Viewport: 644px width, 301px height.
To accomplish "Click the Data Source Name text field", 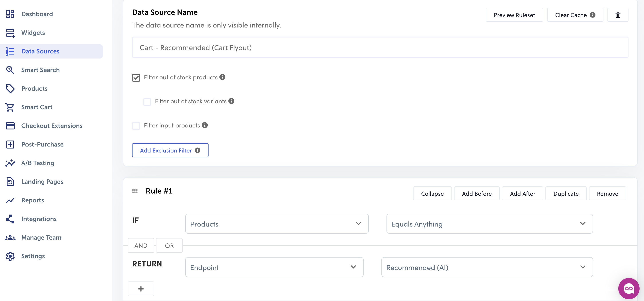I will point(380,47).
